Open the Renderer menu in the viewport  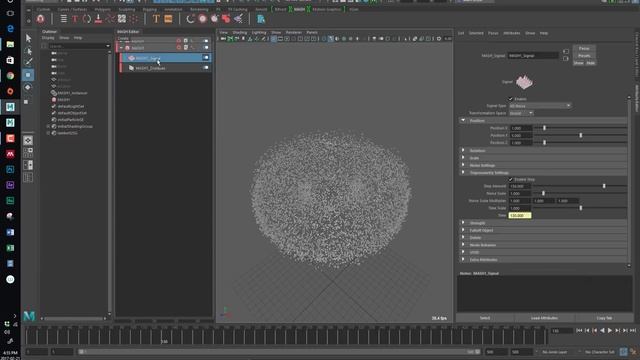pyautogui.click(x=293, y=32)
